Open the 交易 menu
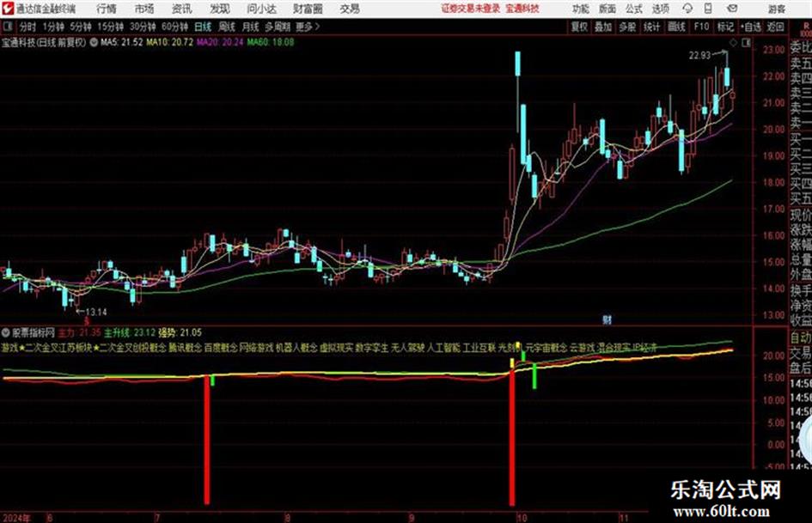This screenshot has width=812, height=523. tap(350, 9)
